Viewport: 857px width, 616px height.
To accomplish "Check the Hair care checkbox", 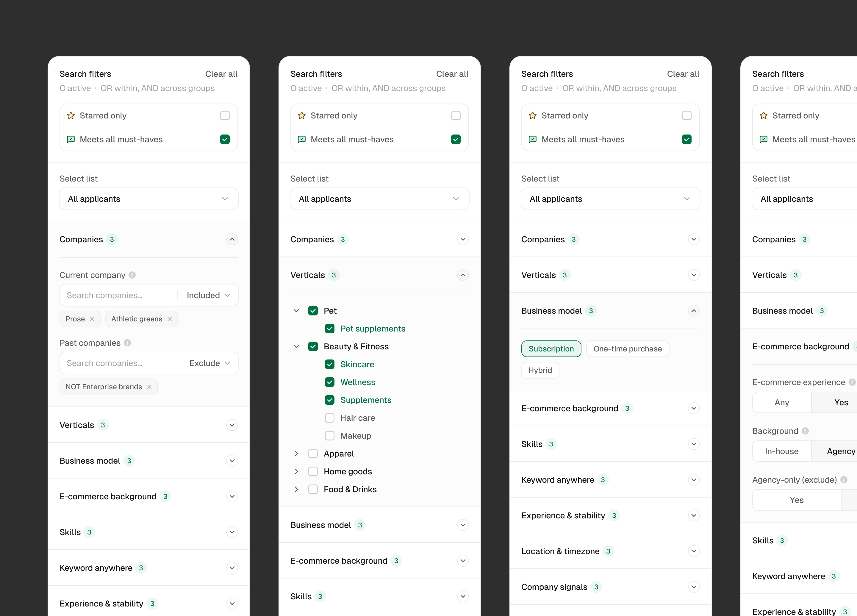I will [x=329, y=418].
